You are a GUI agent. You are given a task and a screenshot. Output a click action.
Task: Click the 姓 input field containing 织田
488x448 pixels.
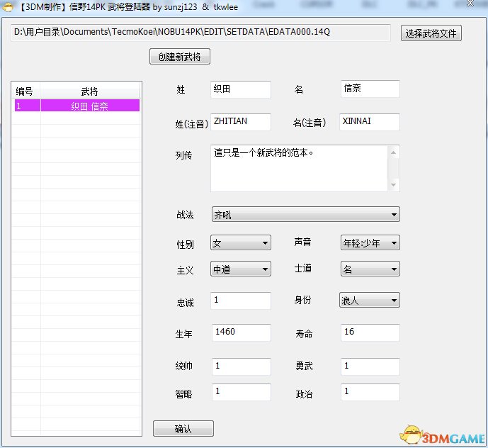[240, 89]
